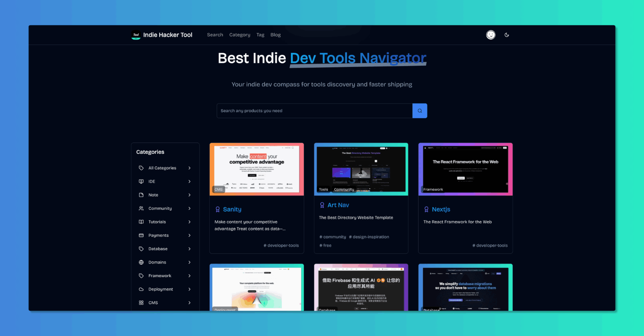Viewport: 644px width, 336px height.
Task: Open the Blog nav item
Action: 276,35
